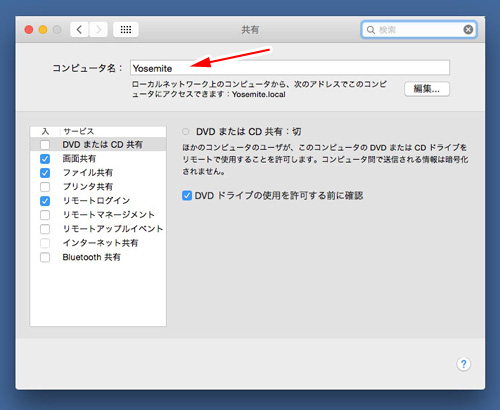This screenshot has height=410, width=500.
Task: Enable the DVD または CD 共有 checkbox
Action: pos(45,145)
